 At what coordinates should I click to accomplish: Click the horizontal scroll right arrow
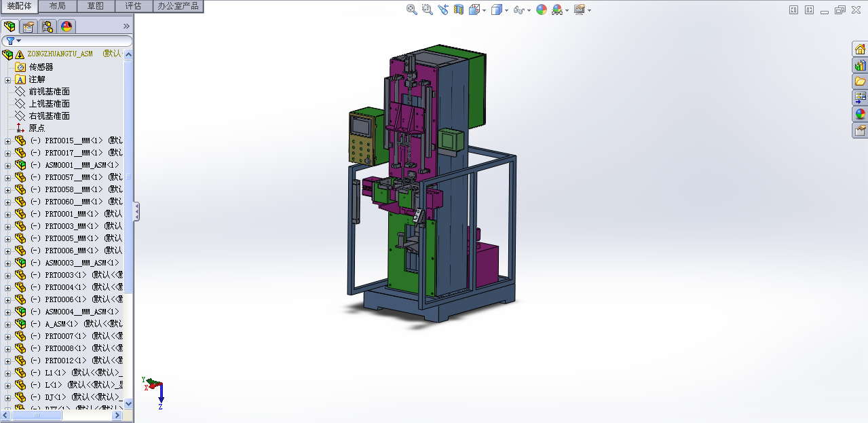[x=117, y=415]
